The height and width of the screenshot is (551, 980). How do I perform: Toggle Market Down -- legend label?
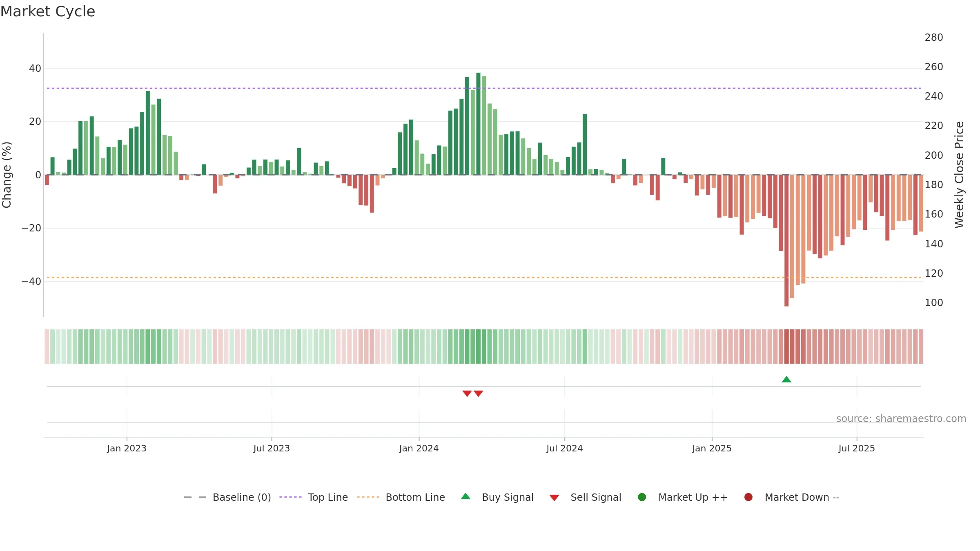coord(802,498)
